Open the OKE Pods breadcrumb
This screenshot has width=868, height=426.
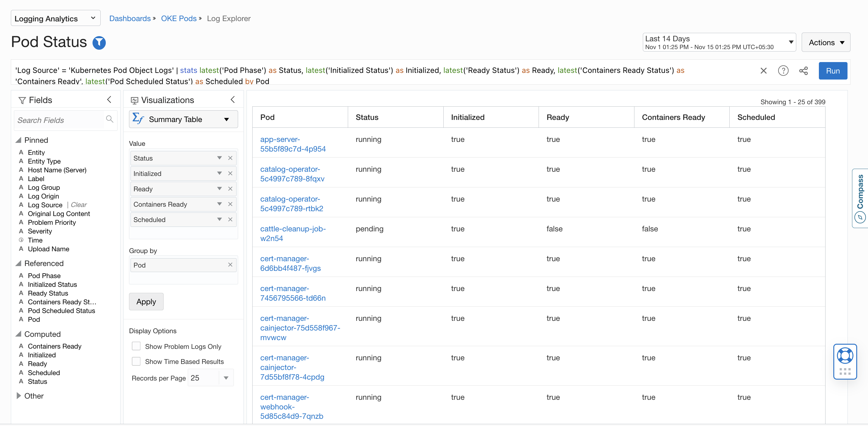coord(179,18)
